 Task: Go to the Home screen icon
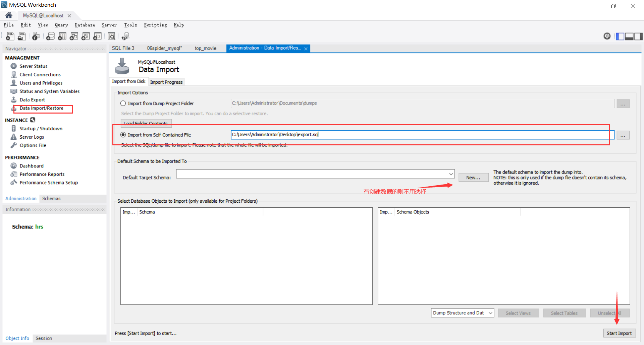[9, 15]
